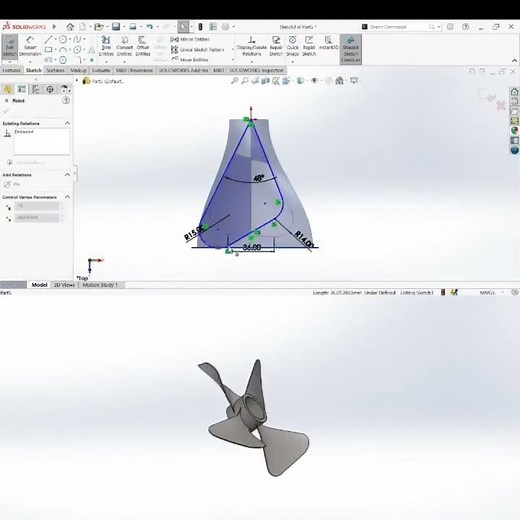Click the Trim Entities tool
This screenshot has height=520, width=520.
coord(106,46)
